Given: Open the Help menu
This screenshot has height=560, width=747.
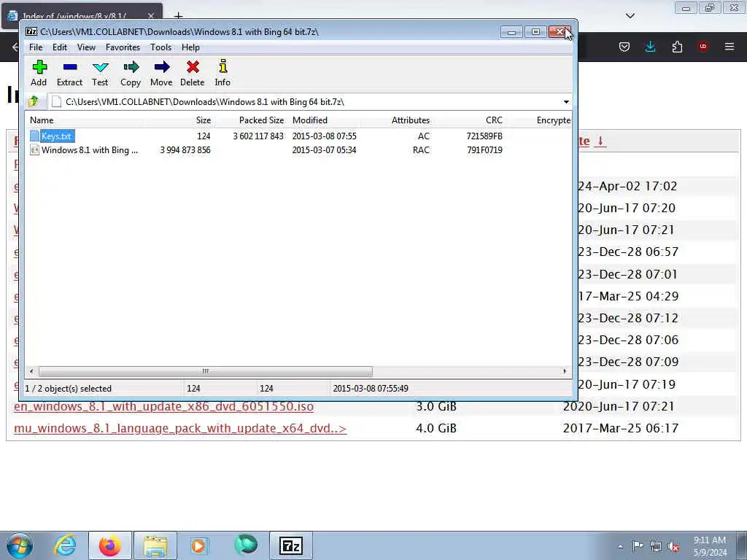Looking at the screenshot, I should tap(190, 47).
